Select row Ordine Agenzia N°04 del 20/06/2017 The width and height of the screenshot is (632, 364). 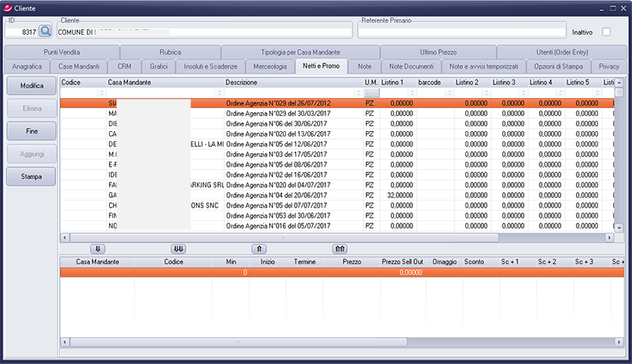tap(264, 195)
